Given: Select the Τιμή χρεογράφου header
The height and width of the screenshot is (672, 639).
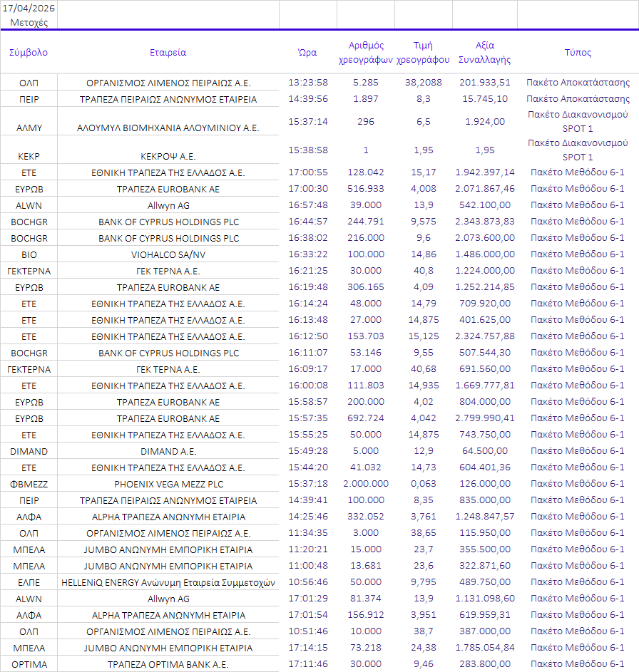Looking at the screenshot, I should (423, 52).
